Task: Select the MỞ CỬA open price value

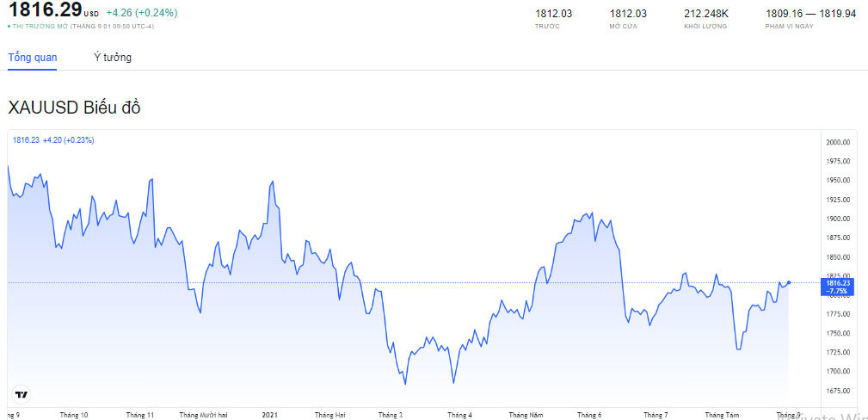Action: pyautogui.click(x=628, y=14)
